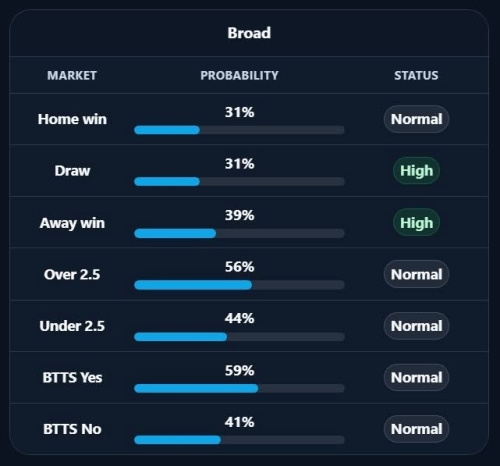Click the Under 2.5 44% progress bar
The width and height of the screenshot is (500, 466).
point(239,337)
